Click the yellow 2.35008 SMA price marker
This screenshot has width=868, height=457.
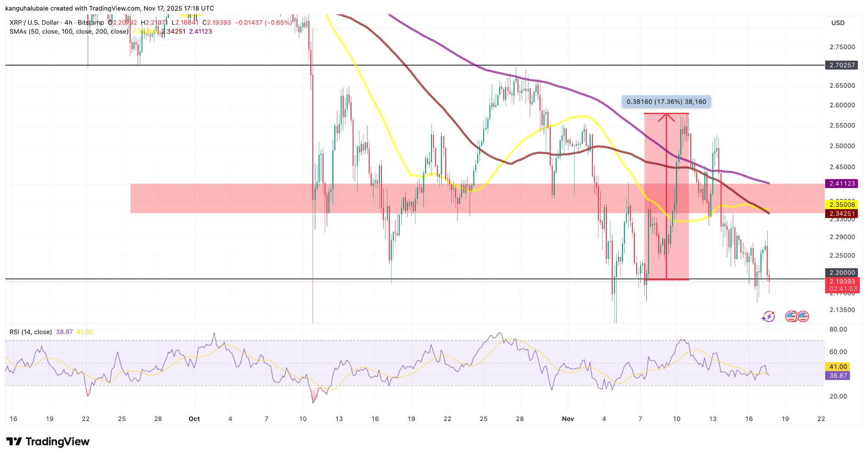[841, 205]
